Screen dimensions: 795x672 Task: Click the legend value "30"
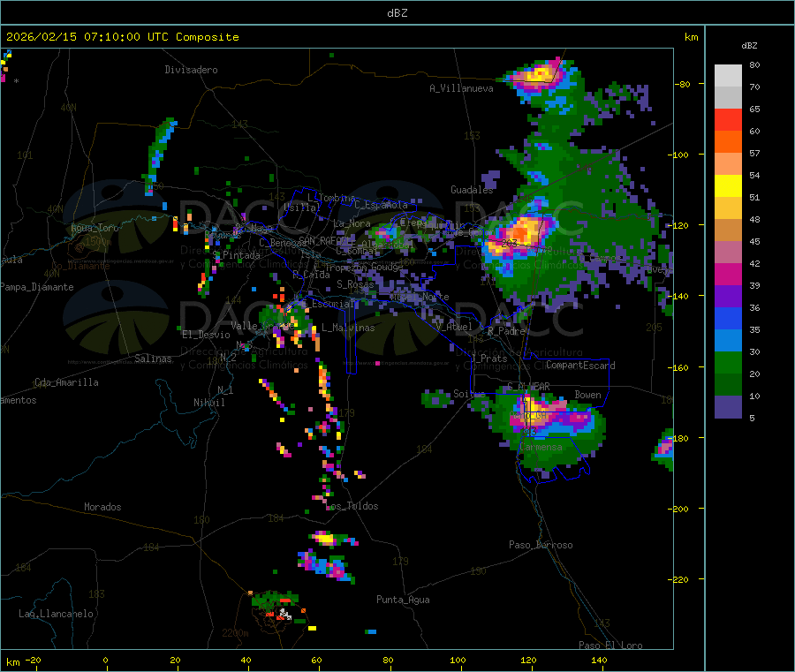(754, 351)
